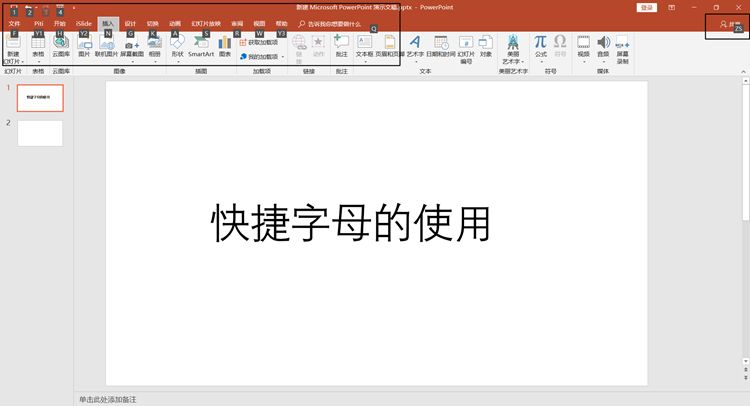Click the 共享 Share button
The width and height of the screenshot is (750, 406).
click(x=730, y=24)
